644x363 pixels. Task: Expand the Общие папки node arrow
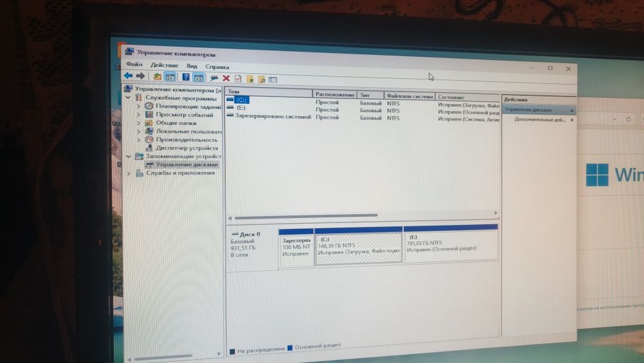click(138, 123)
